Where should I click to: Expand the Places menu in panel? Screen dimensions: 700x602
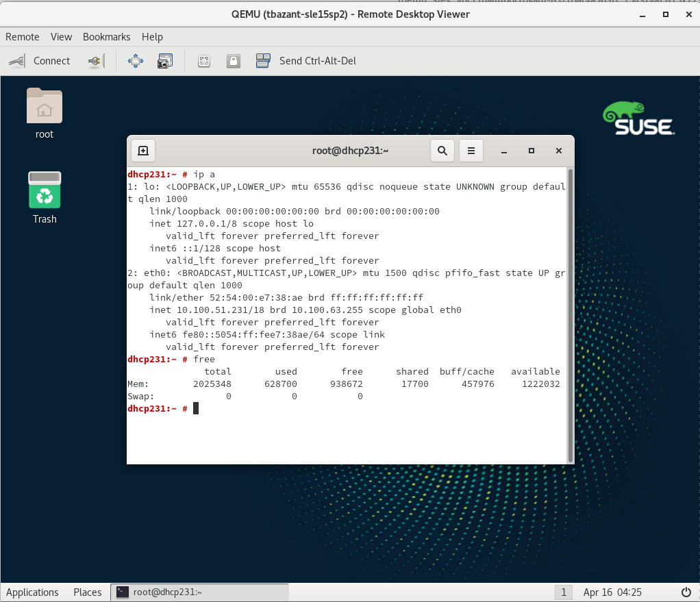(88, 592)
